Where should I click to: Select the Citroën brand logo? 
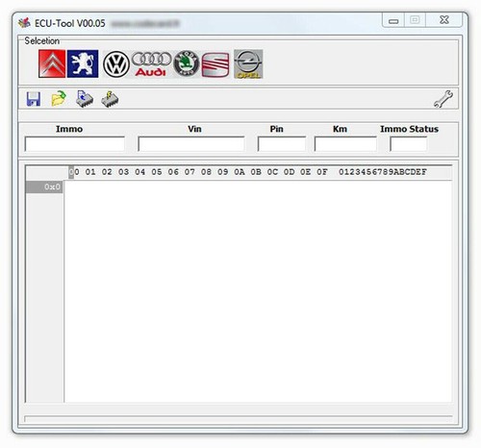(x=52, y=63)
